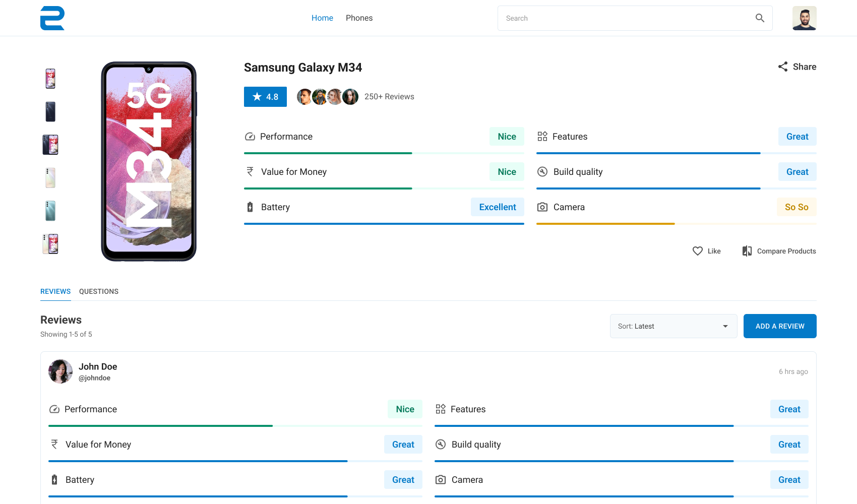The image size is (857, 504).
Task: Click the Samsung Galaxy M34 title
Action: coord(303,68)
